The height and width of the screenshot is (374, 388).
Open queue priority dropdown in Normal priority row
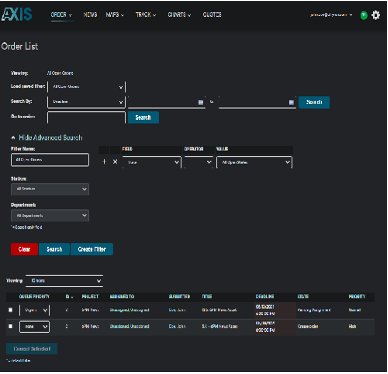(x=34, y=310)
